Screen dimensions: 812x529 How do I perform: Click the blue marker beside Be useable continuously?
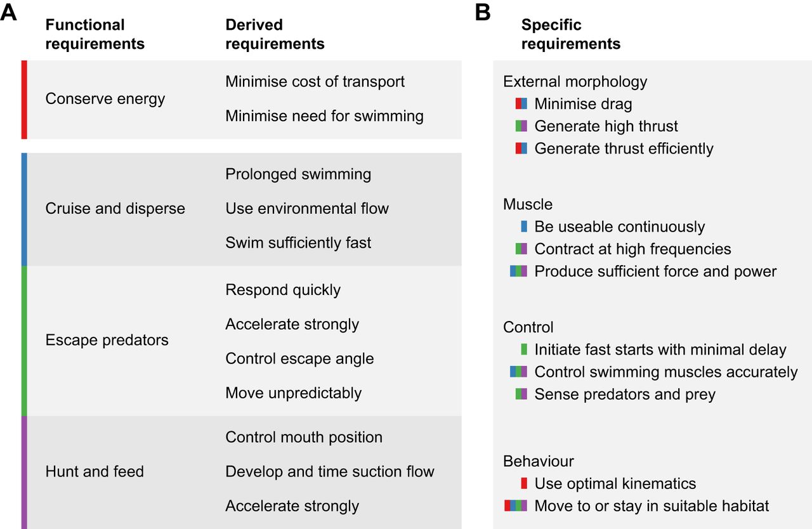coord(524,227)
